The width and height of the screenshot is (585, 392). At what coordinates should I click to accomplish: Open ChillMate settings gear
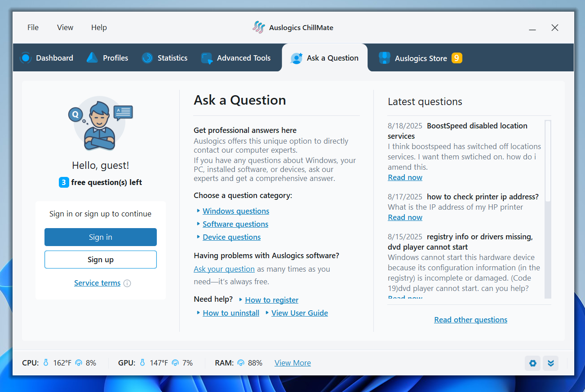tap(532, 363)
